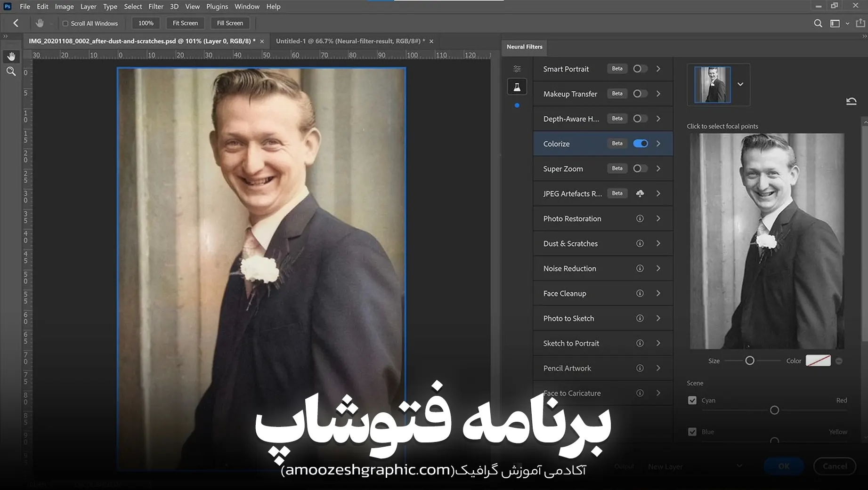Expand Colorize chevron arrow
The image size is (868, 490).
[x=658, y=144]
